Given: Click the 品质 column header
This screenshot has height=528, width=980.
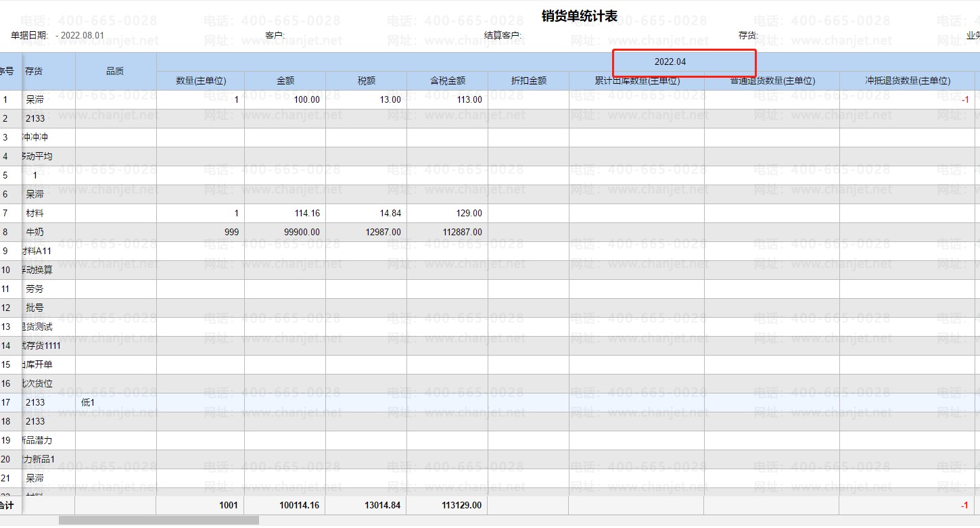Looking at the screenshot, I should coord(115,71).
